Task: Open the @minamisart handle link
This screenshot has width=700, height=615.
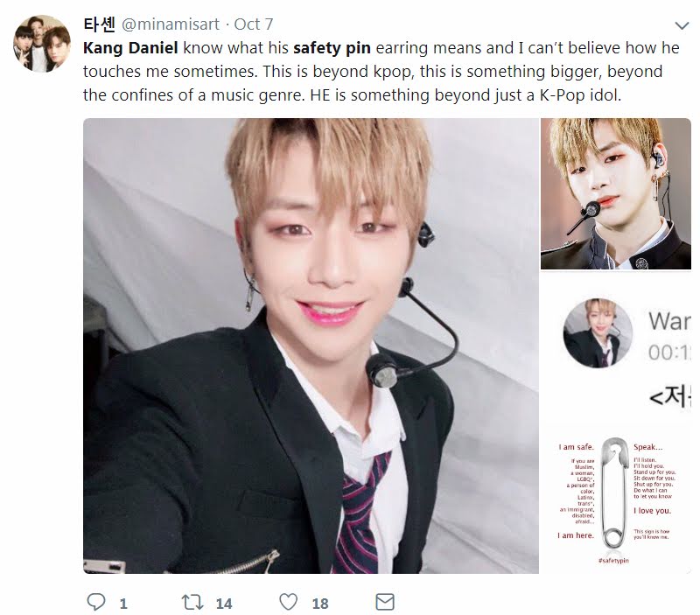Action: (x=171, y=24)
